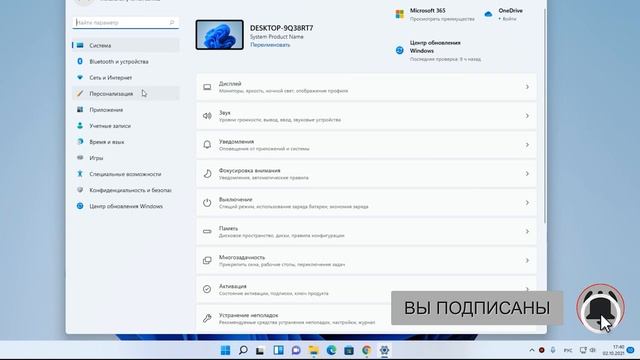Open the taskbar clock and date
Screen dimensions: 640x360
[613, 350]
